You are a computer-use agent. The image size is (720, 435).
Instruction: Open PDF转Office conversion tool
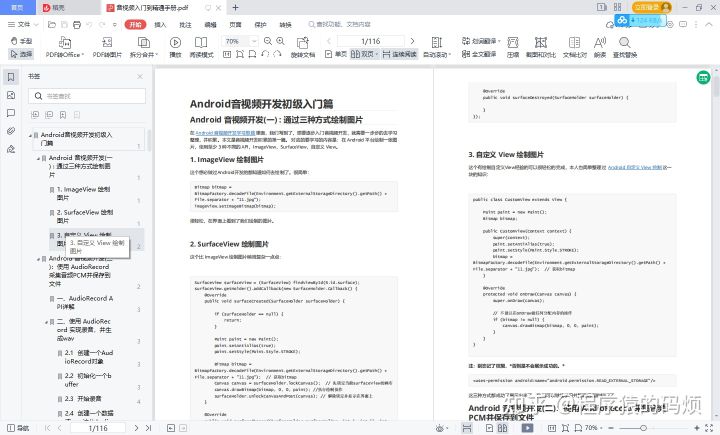point(65,47)
